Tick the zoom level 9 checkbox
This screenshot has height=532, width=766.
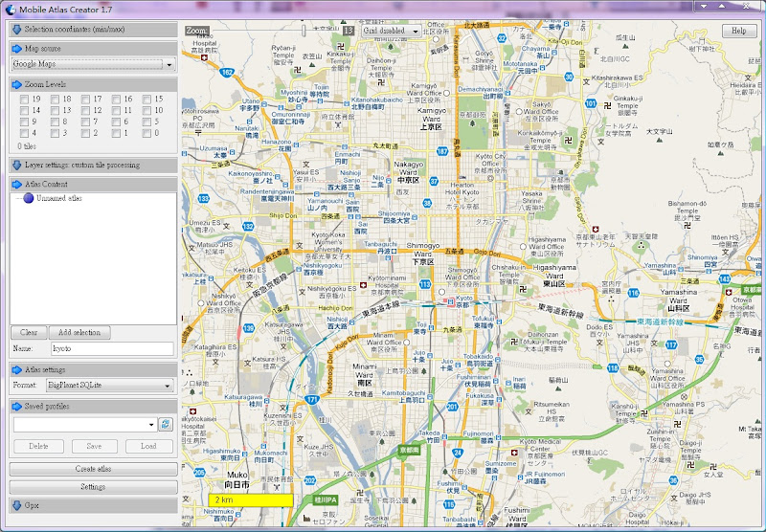pos(24,122)
